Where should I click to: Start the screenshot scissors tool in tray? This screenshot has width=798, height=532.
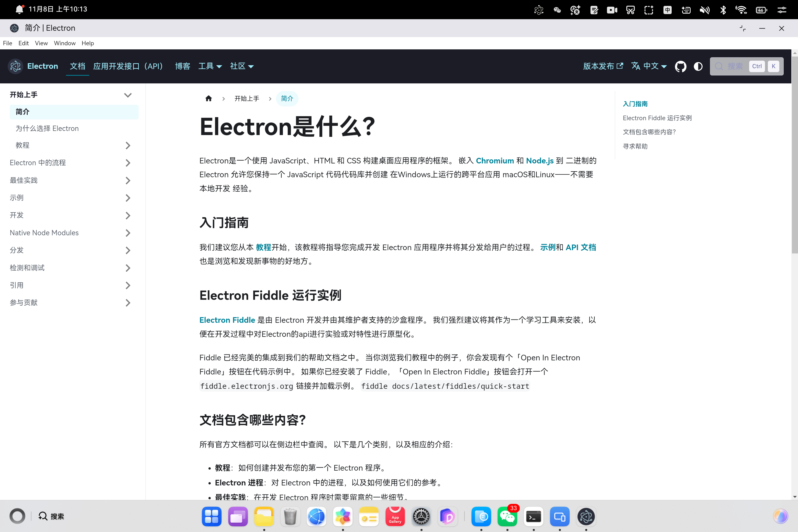coord(630,10)
